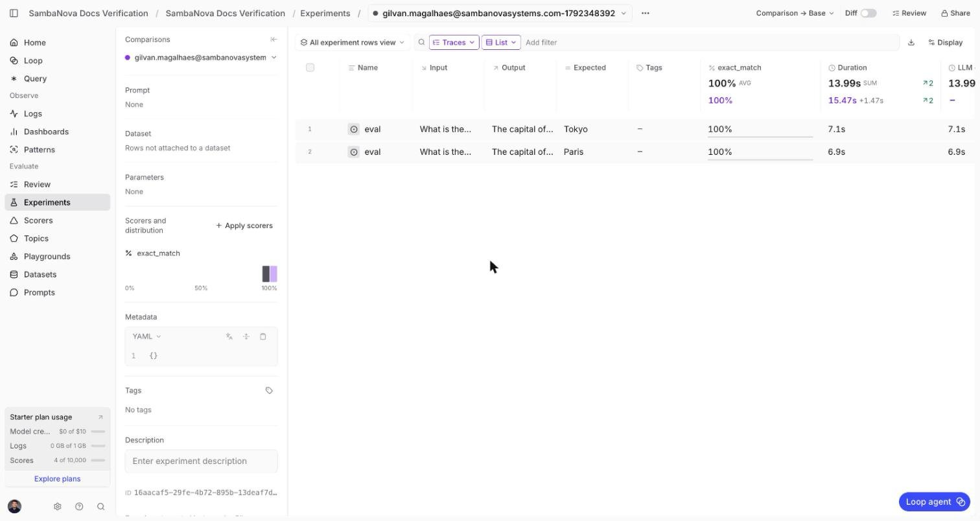Download experiment rows

point(911,42)
